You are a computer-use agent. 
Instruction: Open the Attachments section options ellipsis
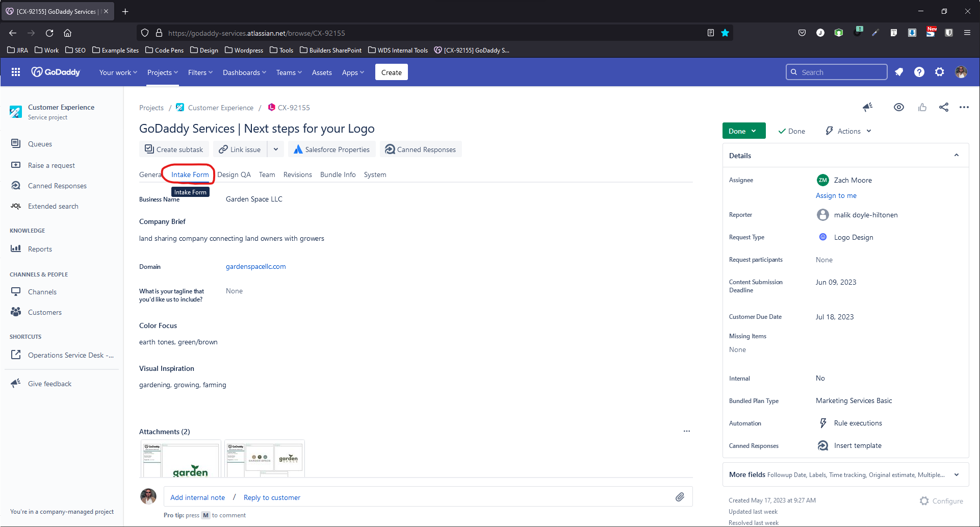(687, 431)
